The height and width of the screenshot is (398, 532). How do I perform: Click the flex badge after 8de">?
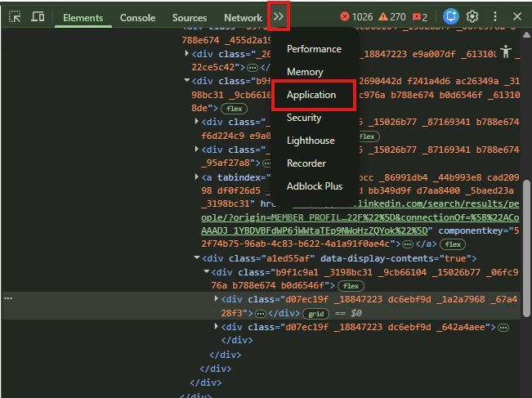(234, 109)
